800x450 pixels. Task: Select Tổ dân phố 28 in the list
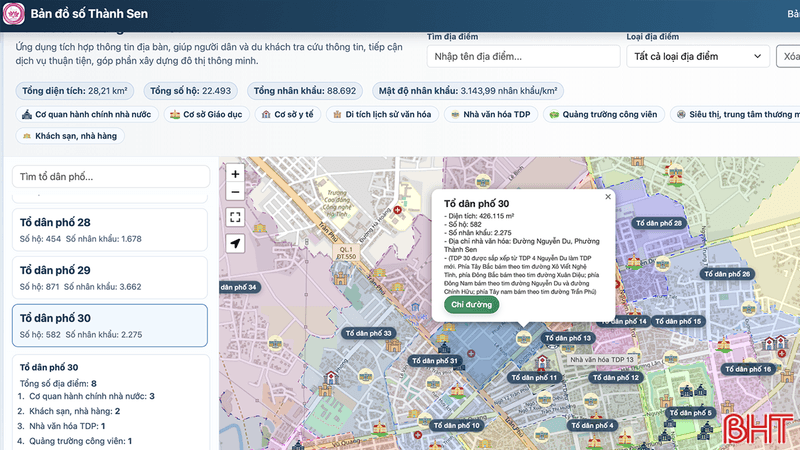[x=110, y=230]
